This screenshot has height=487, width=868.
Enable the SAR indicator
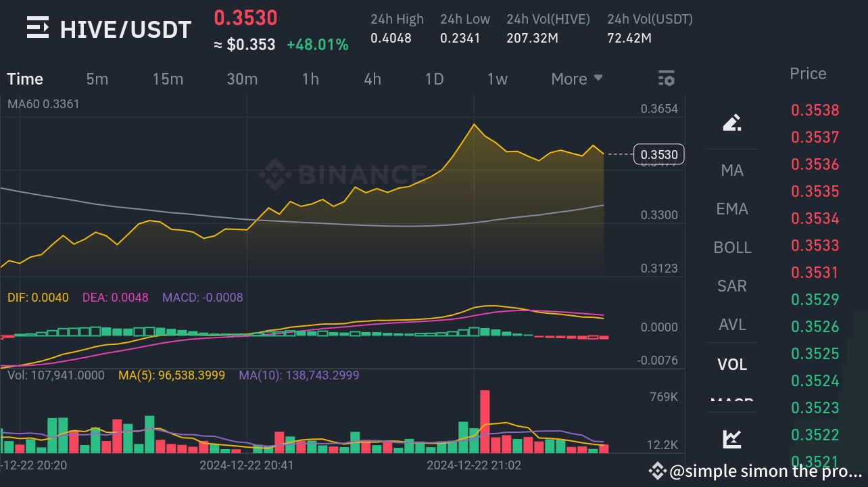point(732,286)
